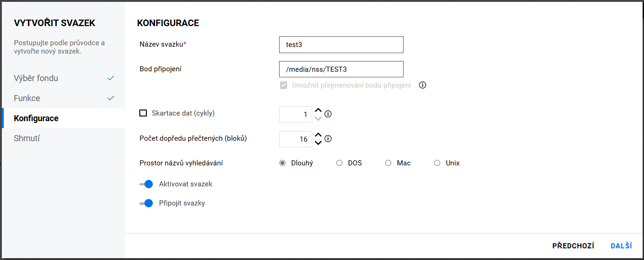
Task: Click info icon next to read-ahead blocks field
Action: click(328, 139)
